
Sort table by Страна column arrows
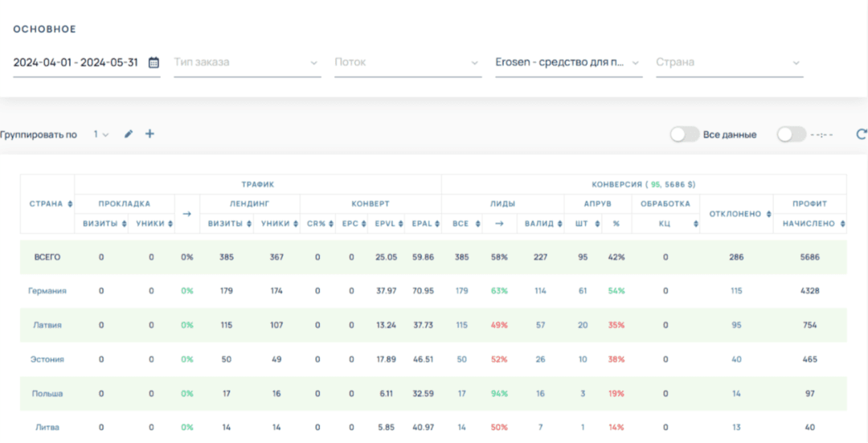point(70,204)
